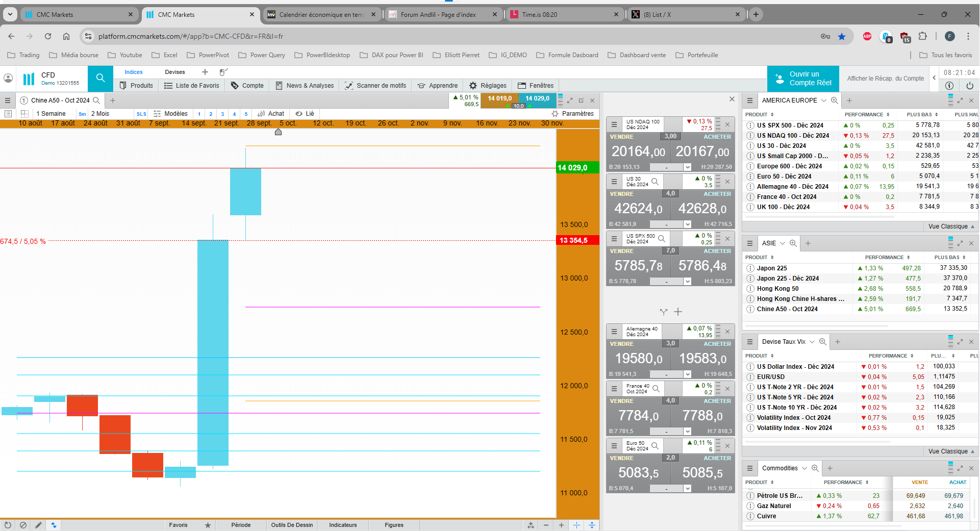Click the power/logout icon under the clock
Screen dimensions: 980x531
click(969, 86)
